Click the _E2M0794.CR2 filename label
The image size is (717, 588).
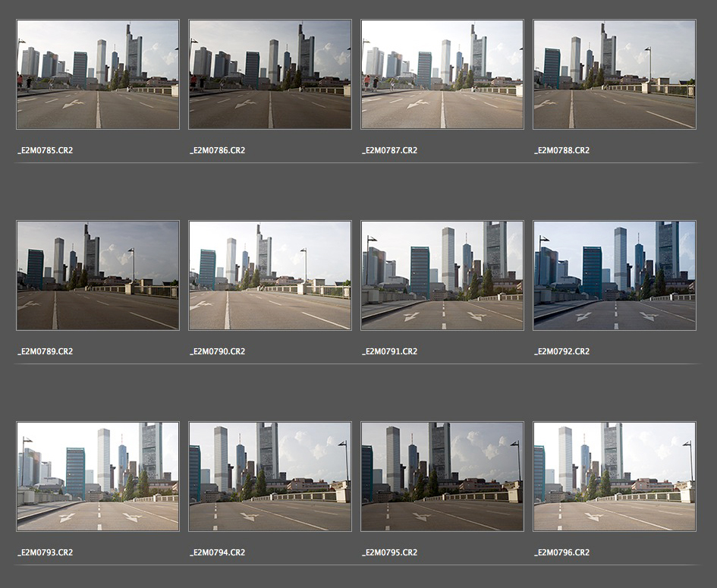(217, 552)
